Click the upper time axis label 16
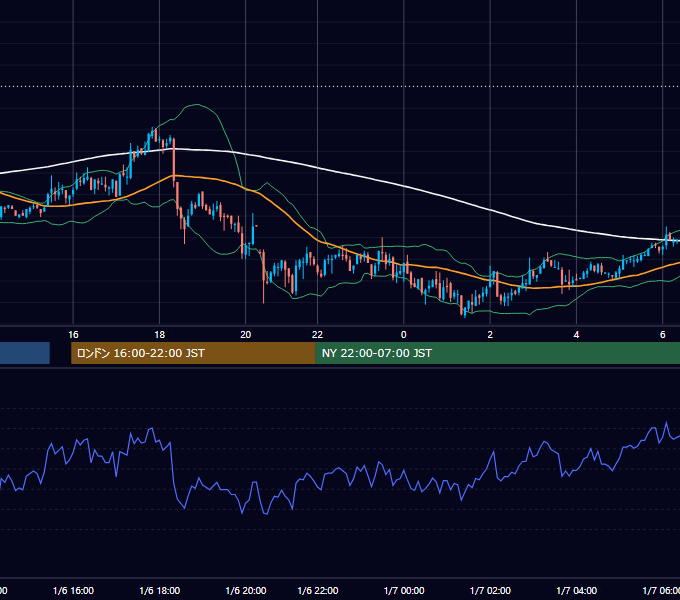The width and height of the screenshot is (680, 600). [73, 335]
